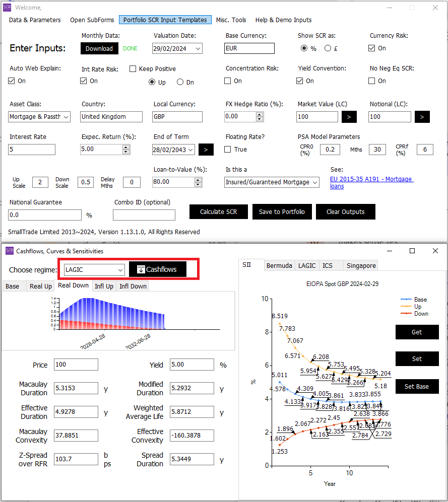This screenshot has height=502, width=448.
Task: Open the Misc. Tools menu
Action: [231, 20]
